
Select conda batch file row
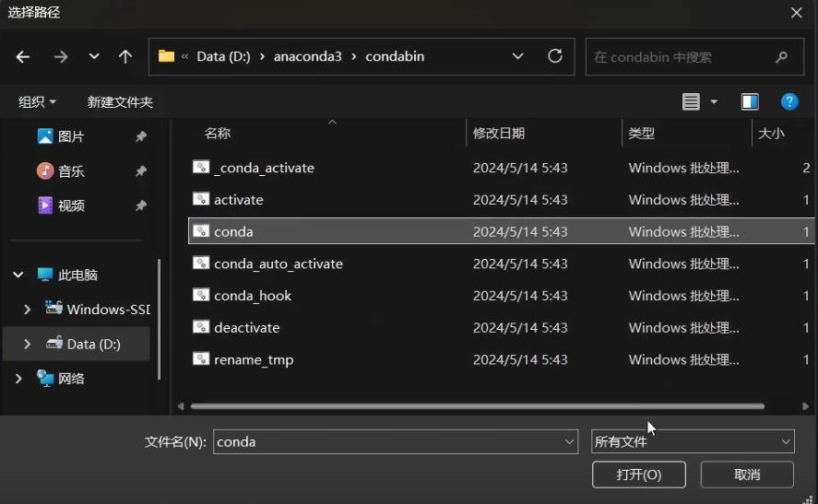501,231
